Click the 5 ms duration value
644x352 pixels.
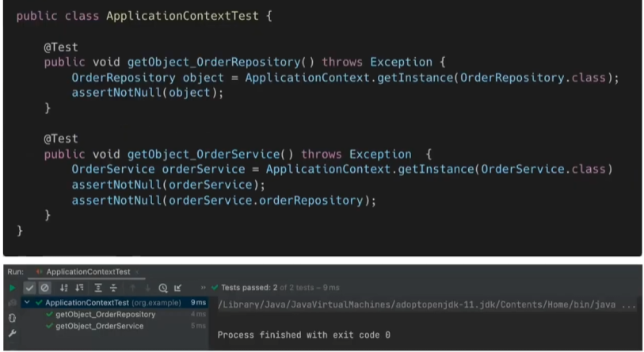198,326
